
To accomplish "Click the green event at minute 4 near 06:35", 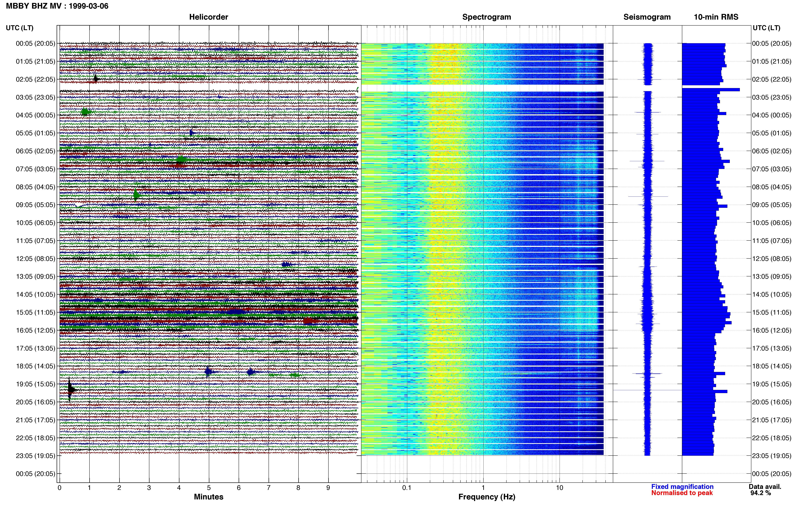I will [x=181, y=159].
